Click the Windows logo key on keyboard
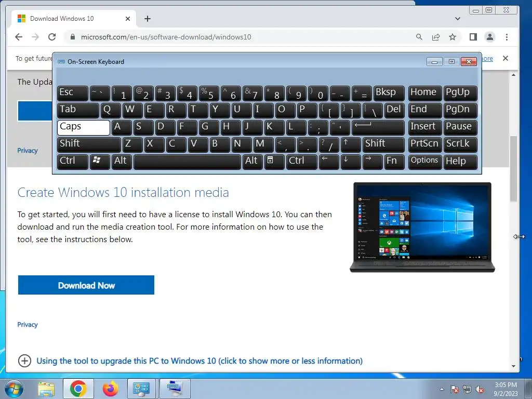This screenshot has width=532, height=399. coord(100,162)
